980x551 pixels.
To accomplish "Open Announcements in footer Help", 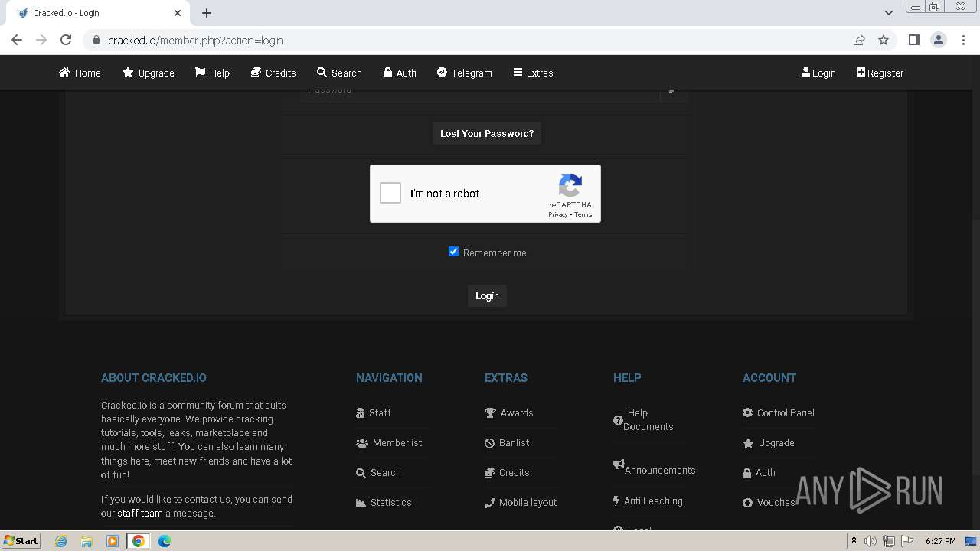I will 655,468.
